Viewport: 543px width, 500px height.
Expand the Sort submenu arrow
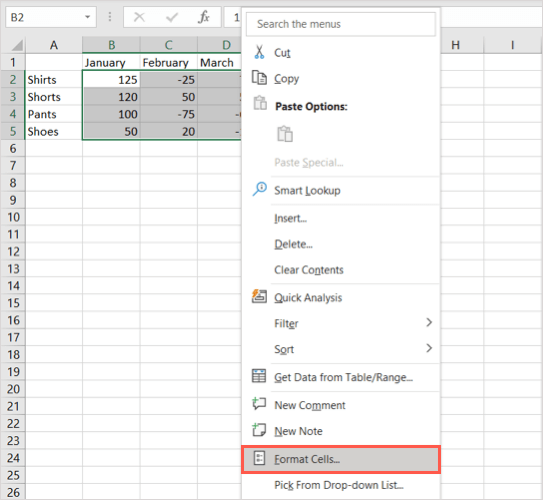pyautogui.click(x=429, y=348)
